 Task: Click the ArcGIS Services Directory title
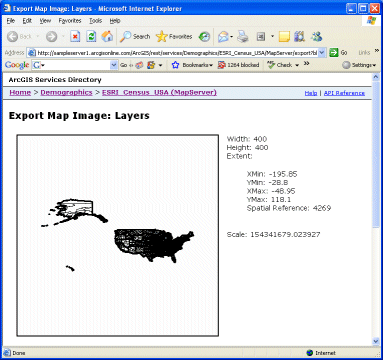(x=55, y=80)
